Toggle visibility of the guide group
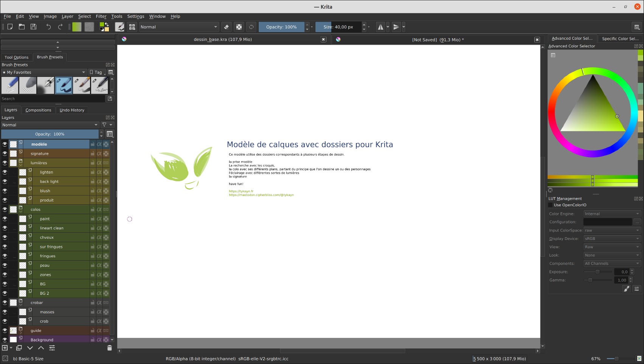The height and width of the screenshot is (364, 644). click(5, 330)
